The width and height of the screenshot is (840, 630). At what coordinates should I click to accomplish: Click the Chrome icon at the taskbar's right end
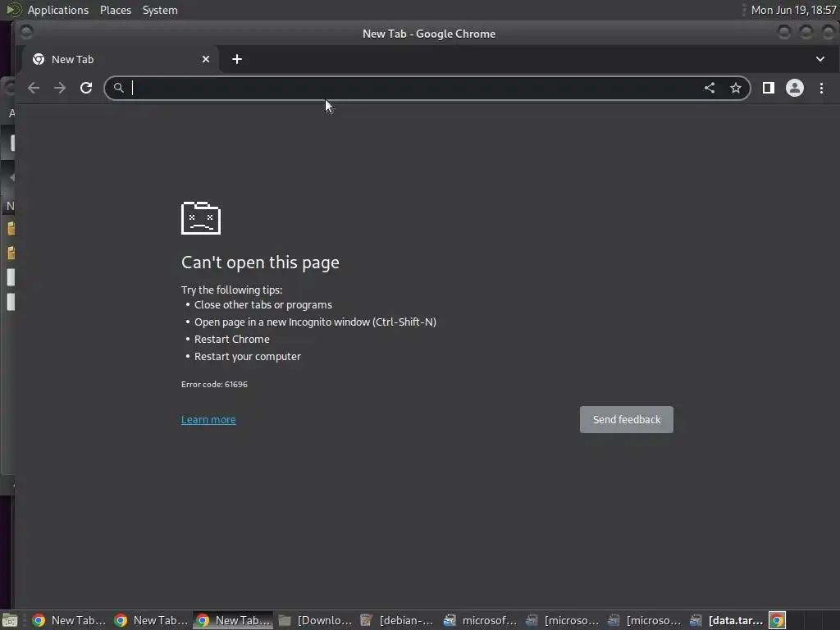coord(778,620)
